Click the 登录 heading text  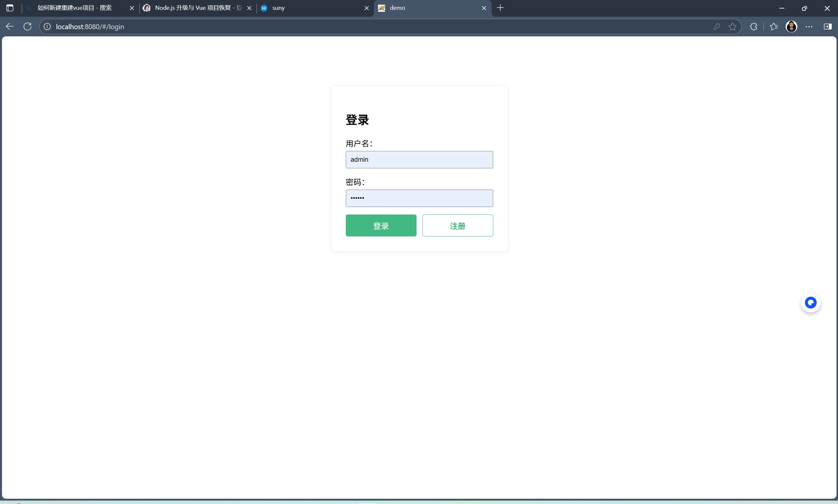tap(357, 120)
